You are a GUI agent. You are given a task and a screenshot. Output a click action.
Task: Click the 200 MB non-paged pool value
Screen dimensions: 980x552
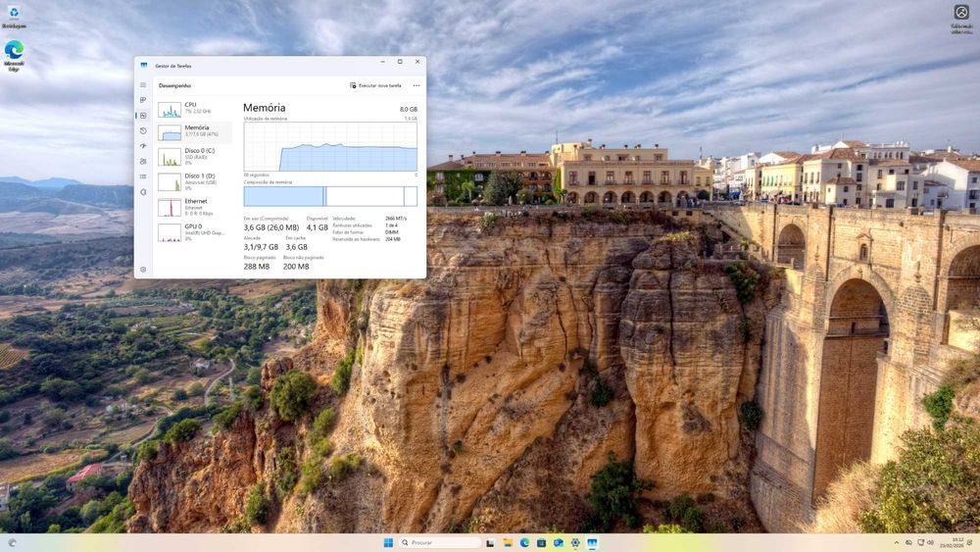click(x=296, y=267)
